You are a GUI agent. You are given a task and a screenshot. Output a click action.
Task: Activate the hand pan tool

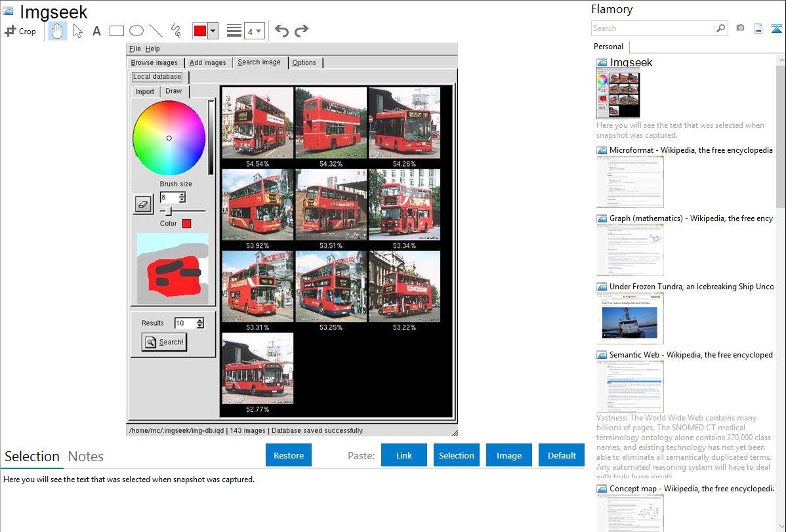[58, 31]
